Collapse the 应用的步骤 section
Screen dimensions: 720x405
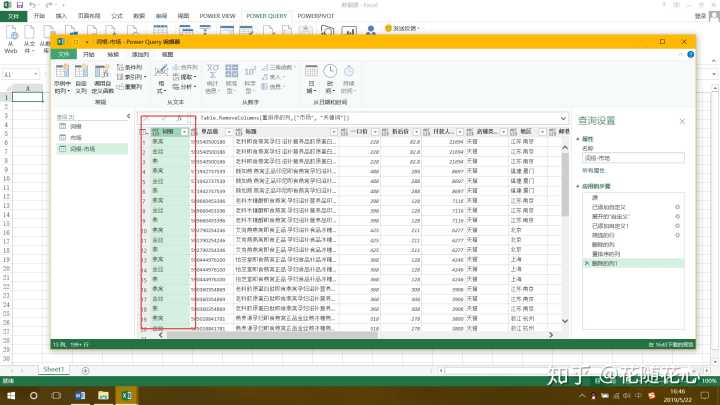tap(578, 187)
